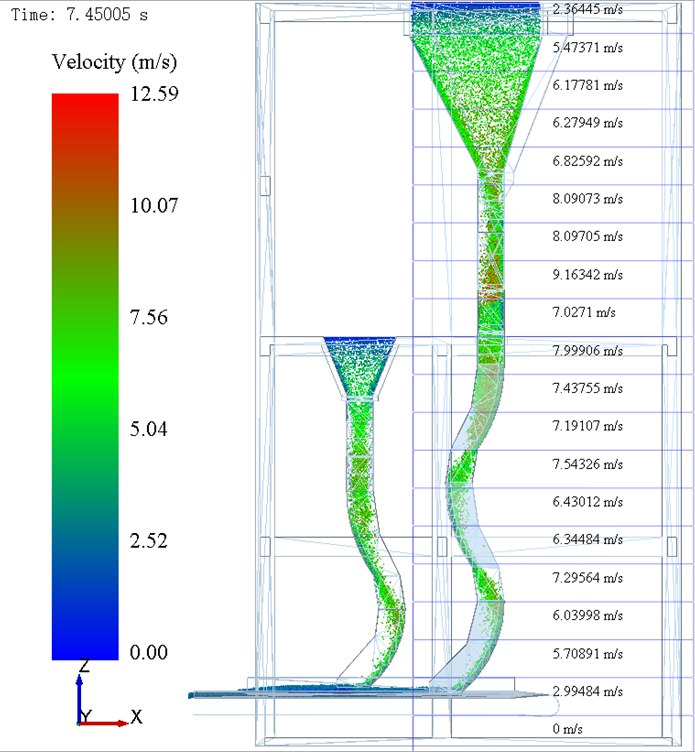This screenshot has height=752, width=695.
Task: Click the 7.0271 m/s bin label
Action: tap(584, 313)
